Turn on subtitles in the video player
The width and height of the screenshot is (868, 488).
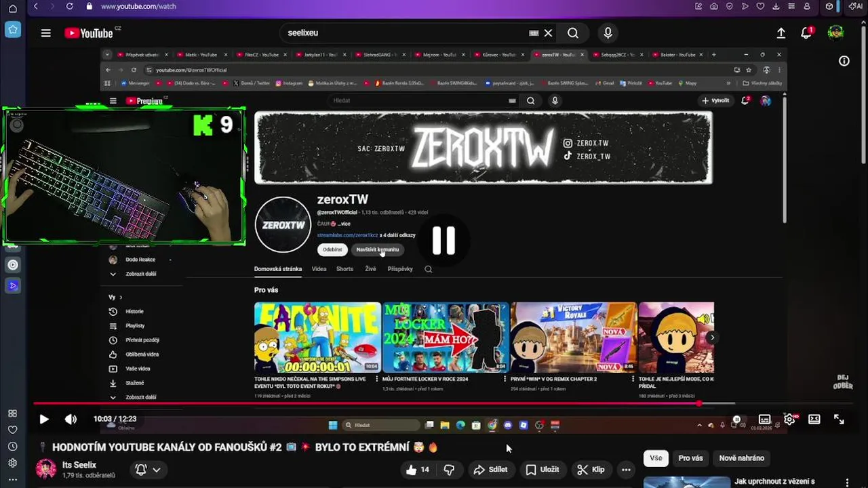764,420
